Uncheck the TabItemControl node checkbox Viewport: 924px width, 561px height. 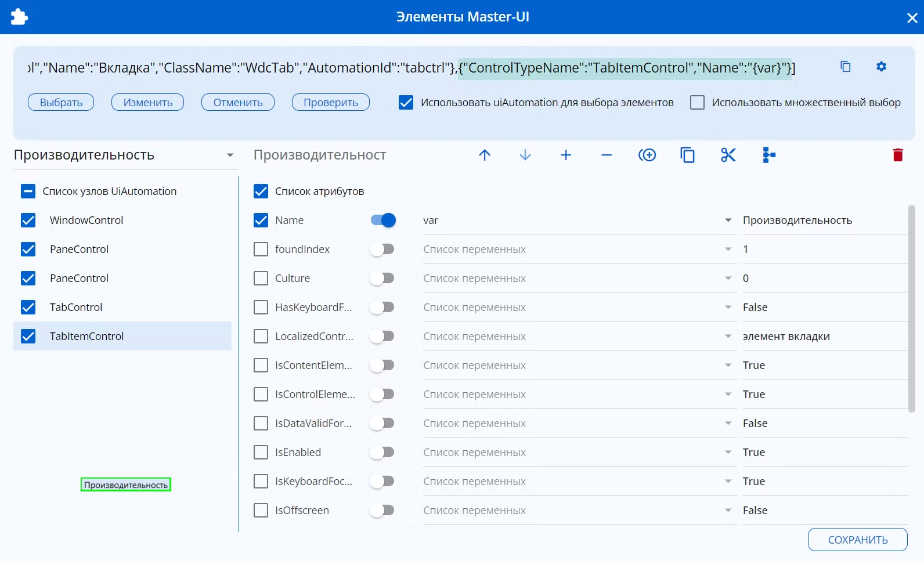coord(28,336)
